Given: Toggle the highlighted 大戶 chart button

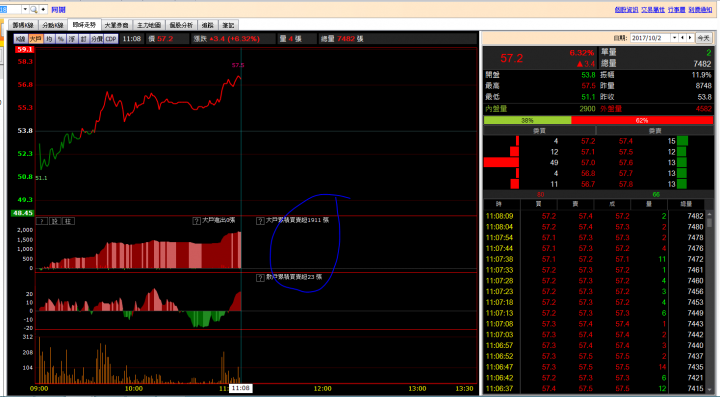Looking at the screenshot, I should click(35, 39).
